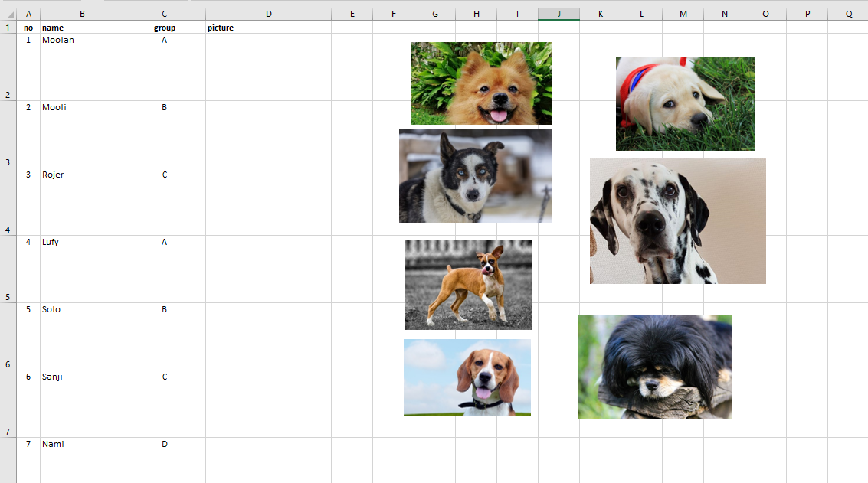This screenshot has width=868, height=483.
Task: Click the group cell "D" in Nami's row
Action: pyautogui.click(x=164, y=459)
